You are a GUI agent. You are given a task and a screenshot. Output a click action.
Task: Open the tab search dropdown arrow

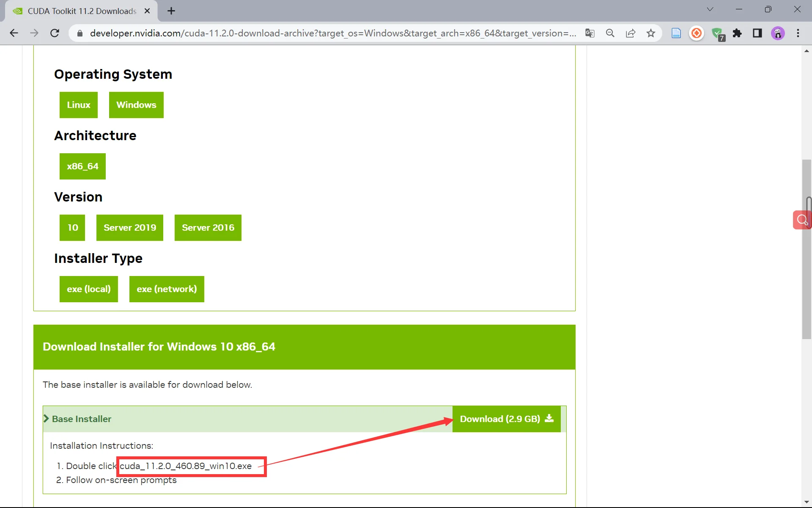pos(710,9)
